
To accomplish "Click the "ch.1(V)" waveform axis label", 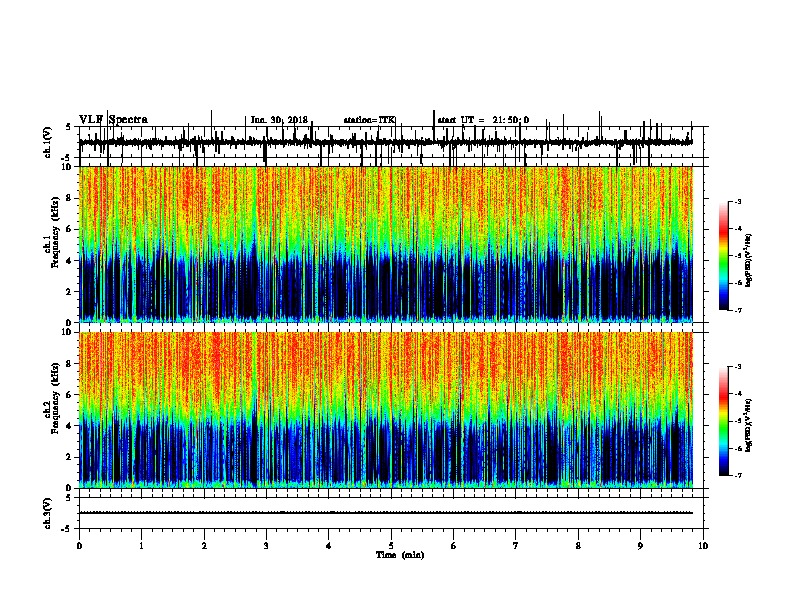I will click(x=48, y=142).
